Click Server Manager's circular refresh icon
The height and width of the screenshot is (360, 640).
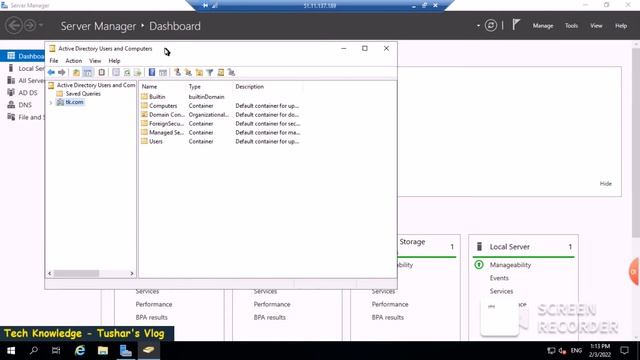tap(491, 26)
